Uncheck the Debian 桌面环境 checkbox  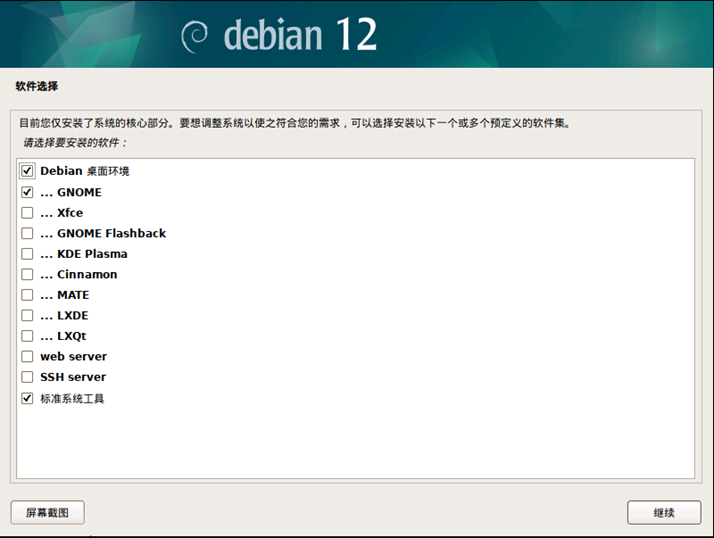(x=27, y=171)
